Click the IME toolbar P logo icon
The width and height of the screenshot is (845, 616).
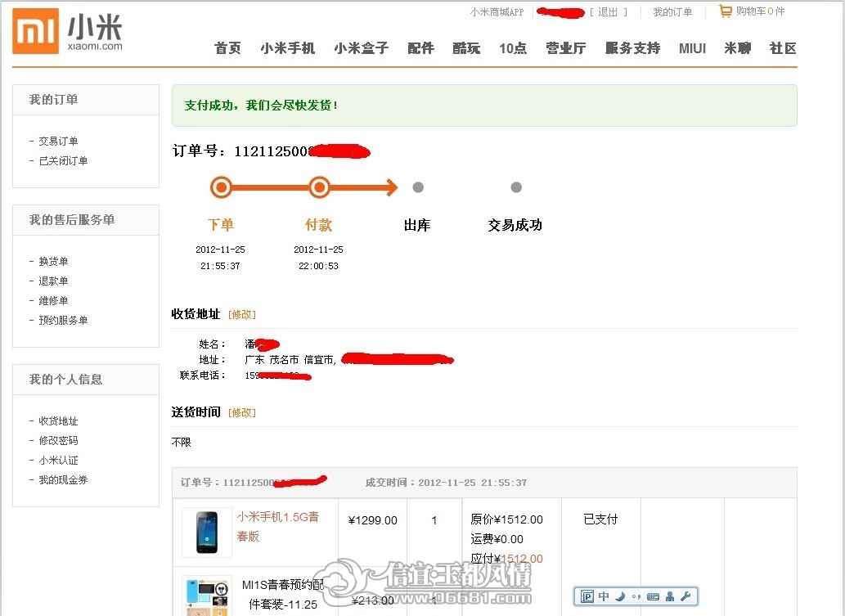coord(587,596)
